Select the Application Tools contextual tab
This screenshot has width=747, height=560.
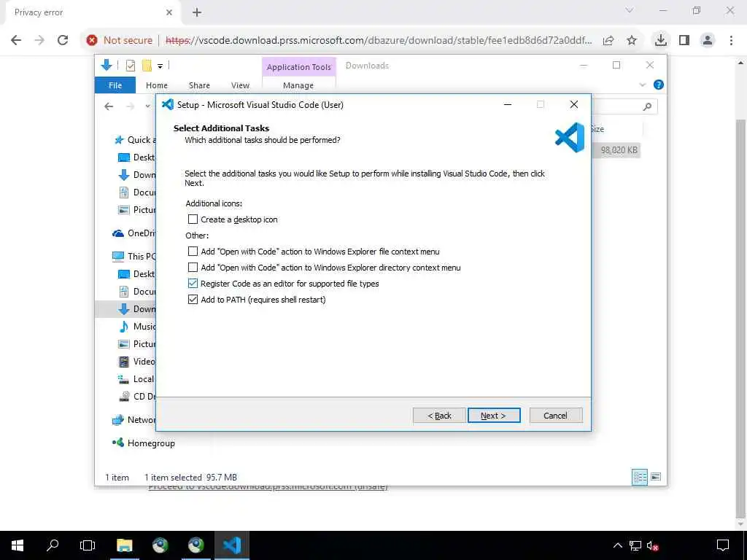click(298, 67)
